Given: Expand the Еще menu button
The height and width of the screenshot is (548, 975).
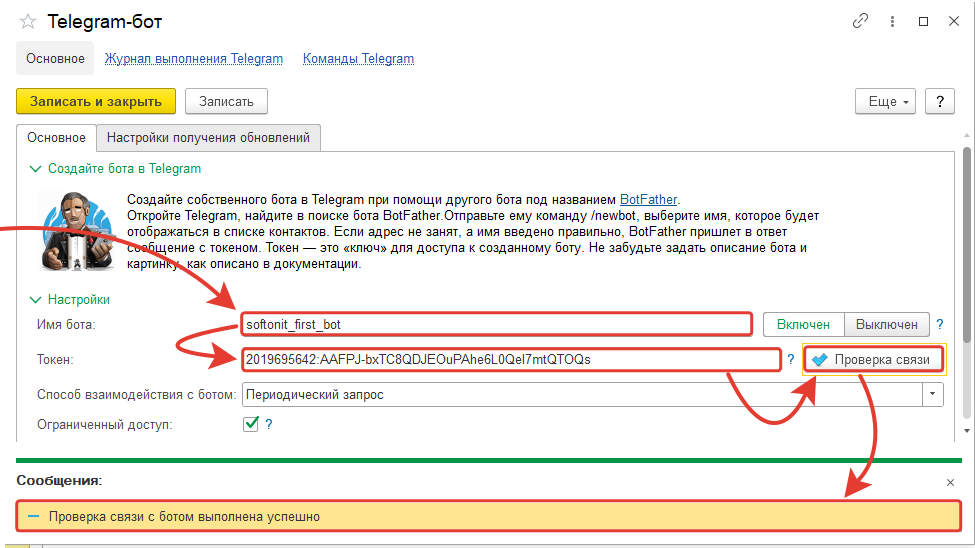Looking at the screenshot, I should click(x=885, y=101).
